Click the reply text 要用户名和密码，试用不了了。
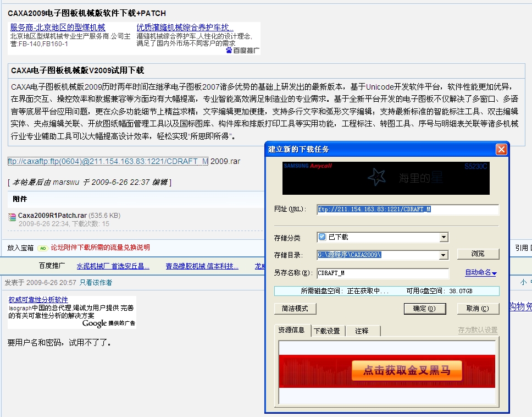 [x=59, y=343]
